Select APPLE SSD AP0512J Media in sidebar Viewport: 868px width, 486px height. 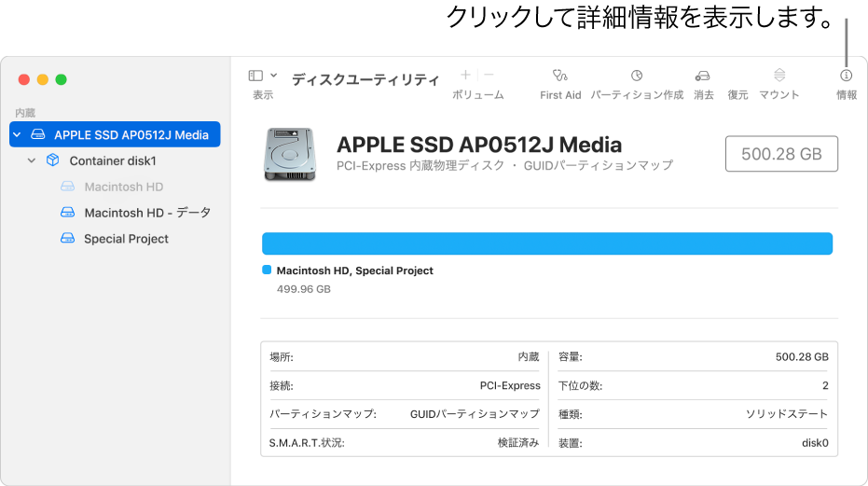click(115, 134)
